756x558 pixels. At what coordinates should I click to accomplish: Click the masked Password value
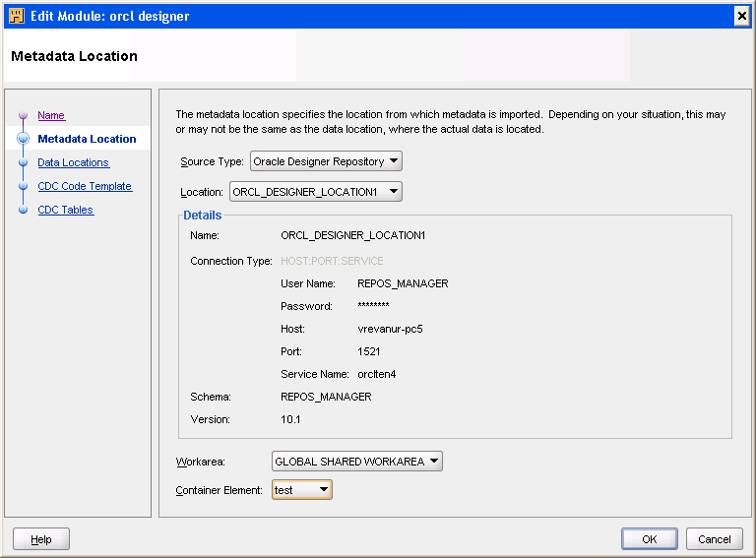[x=374, y=306]
